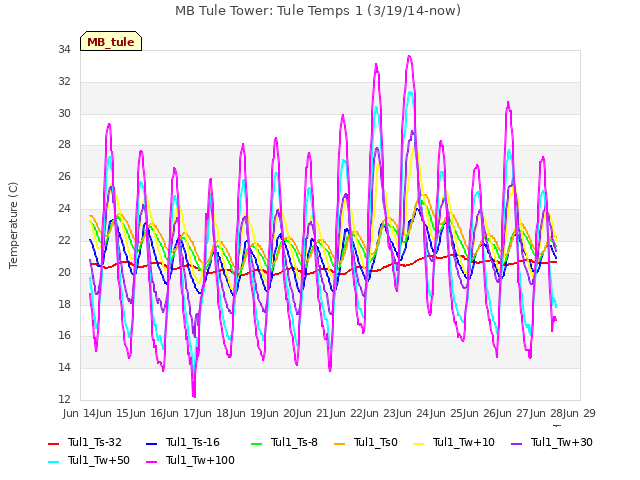Click the magenta Tul1_Tw+100 legend swatch
The width and height of the screenshot is (640, 480).
click(x=151, y=462)
